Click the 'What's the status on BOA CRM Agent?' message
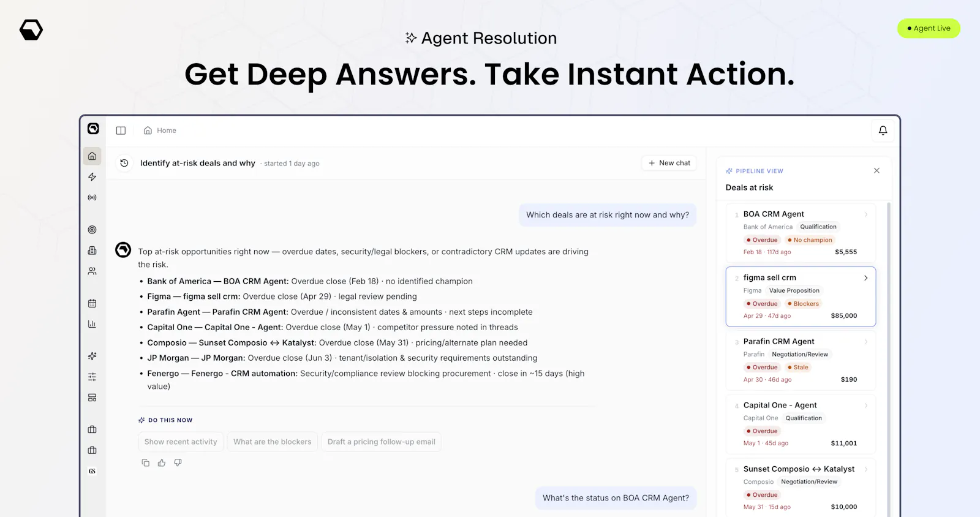 point(616,498)
